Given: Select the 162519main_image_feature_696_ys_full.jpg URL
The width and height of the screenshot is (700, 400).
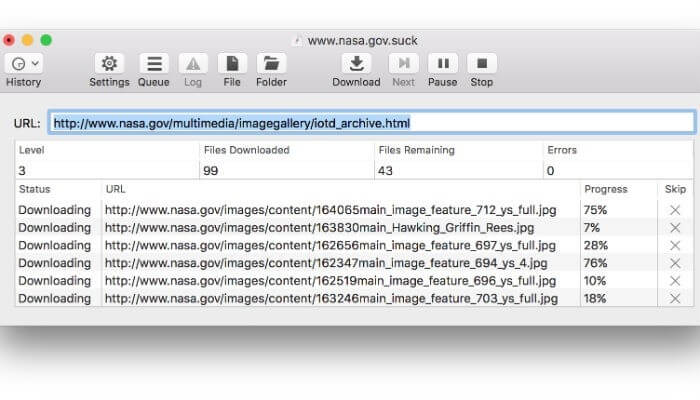Looking at the screenshot, I should (x=330, y=281).
